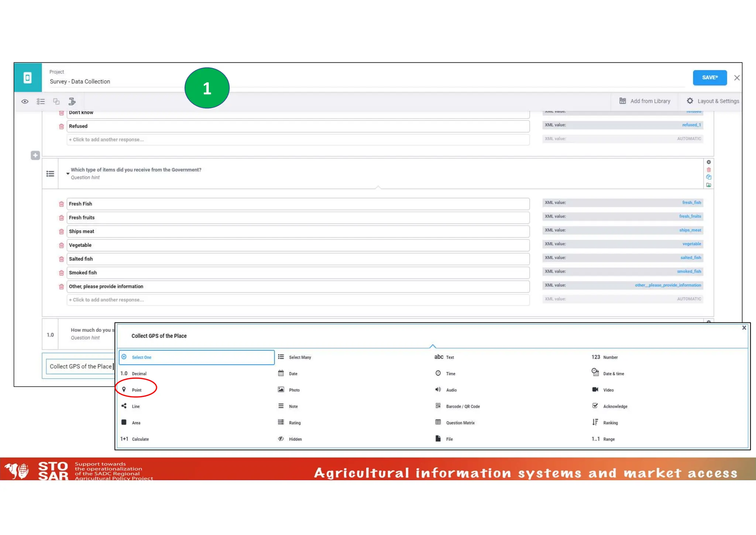
Task: Choose the Range question type
Action: 608,439
